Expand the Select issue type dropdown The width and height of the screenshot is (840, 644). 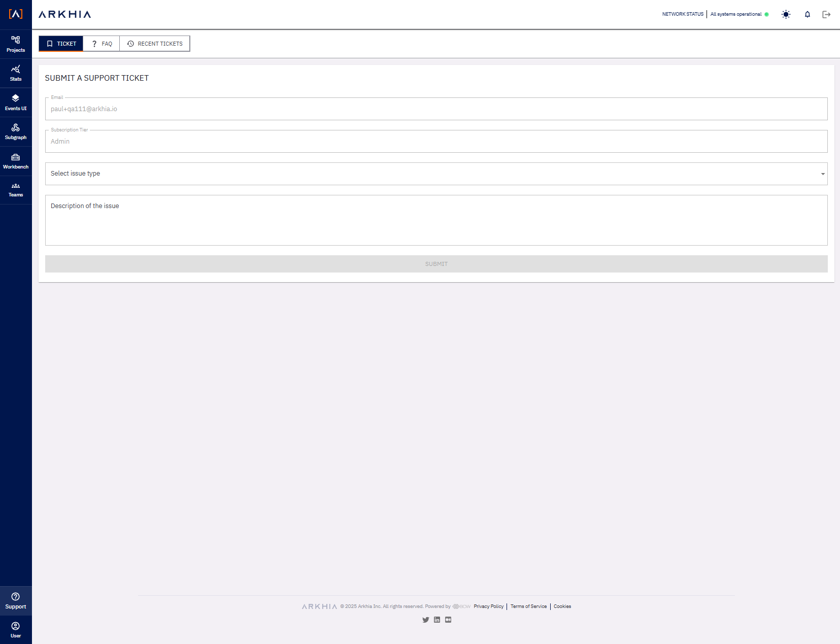436,174
